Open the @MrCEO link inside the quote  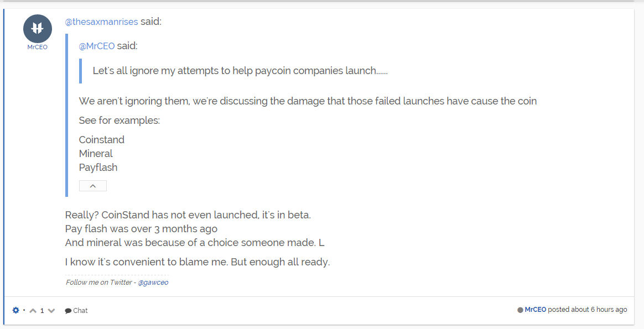(97, 46)
